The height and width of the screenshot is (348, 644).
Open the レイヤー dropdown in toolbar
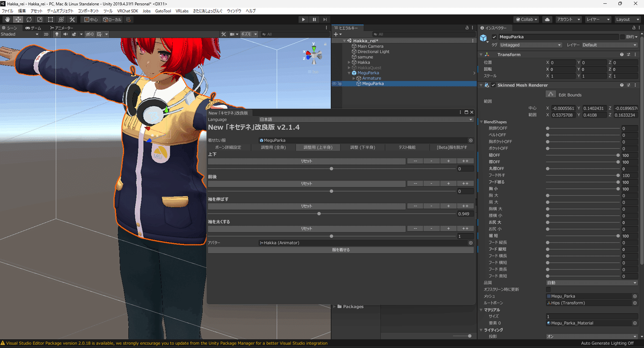[598, 19]
